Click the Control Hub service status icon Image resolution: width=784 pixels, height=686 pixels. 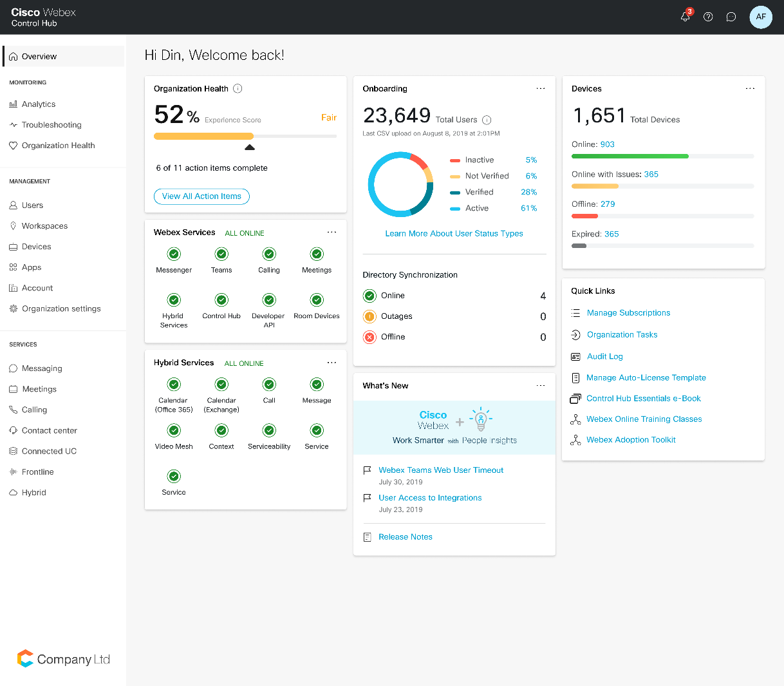click(x=221, y=300)
